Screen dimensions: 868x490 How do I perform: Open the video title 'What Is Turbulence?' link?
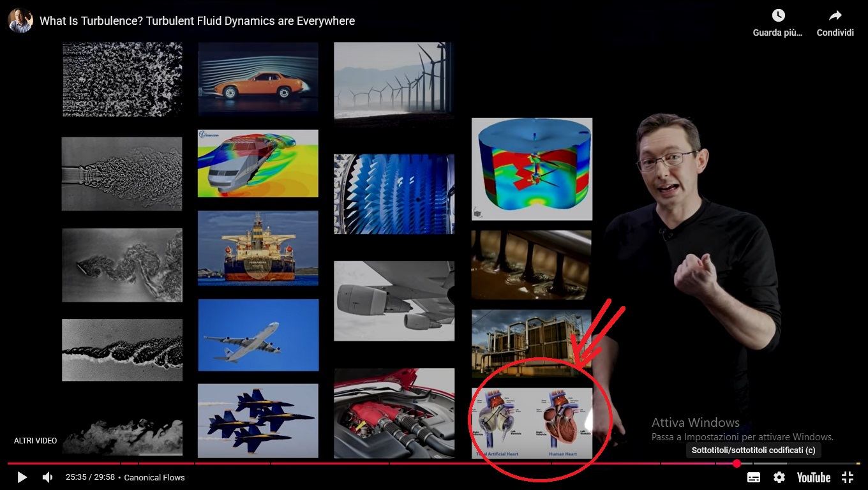(197, 21)
